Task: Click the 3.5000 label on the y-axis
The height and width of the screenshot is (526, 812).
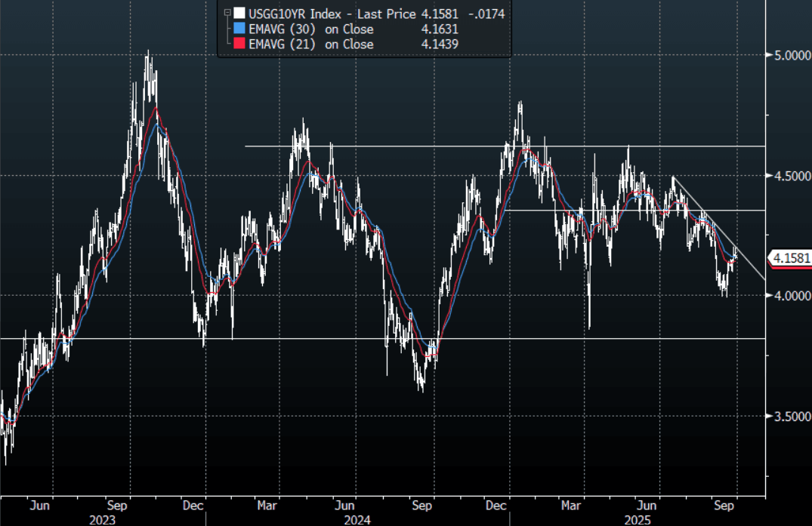Action: click(789, 416)
